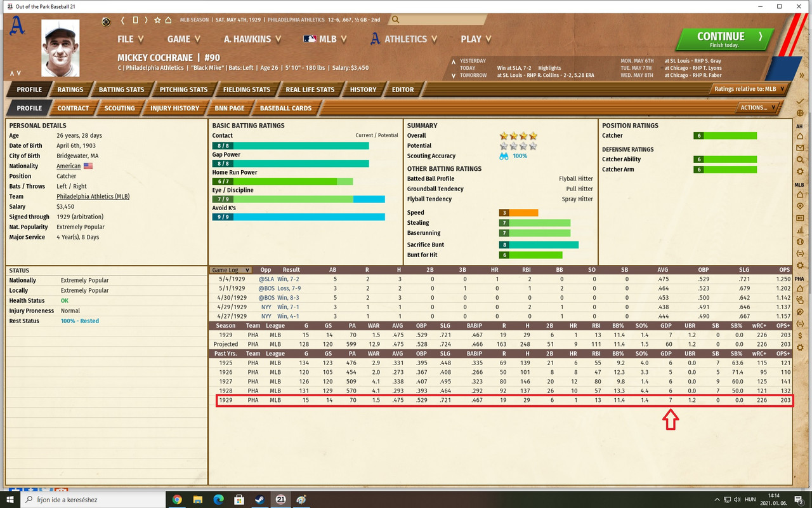This screenshot has width=812, height=508.
Task: Open the SCOUTING sub-tab
Action: pos(119,108)
